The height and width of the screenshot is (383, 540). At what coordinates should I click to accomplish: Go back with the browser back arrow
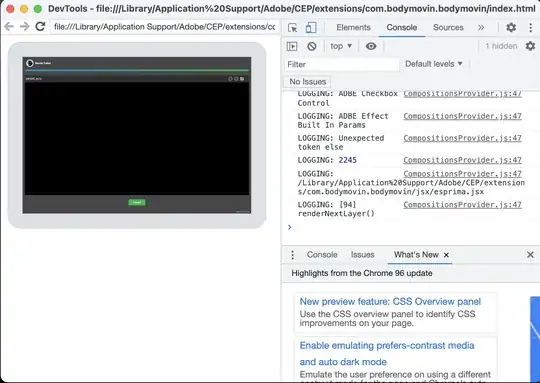9,27
